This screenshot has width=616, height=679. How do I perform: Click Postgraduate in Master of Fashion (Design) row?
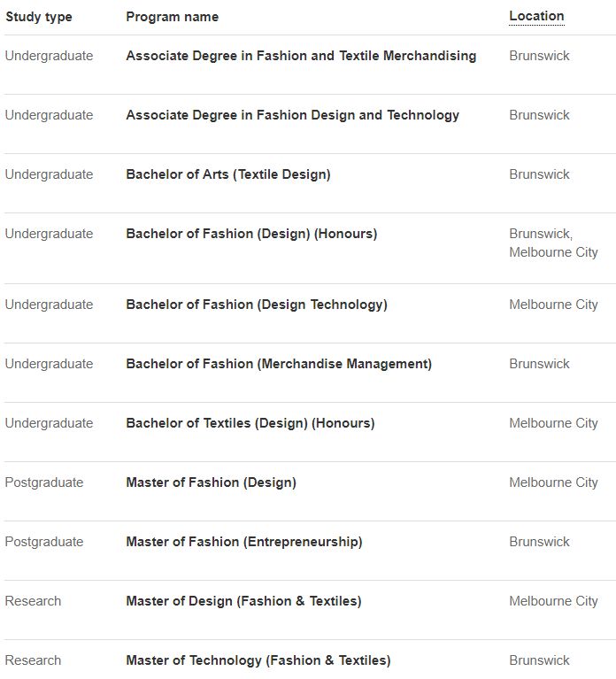44,482
